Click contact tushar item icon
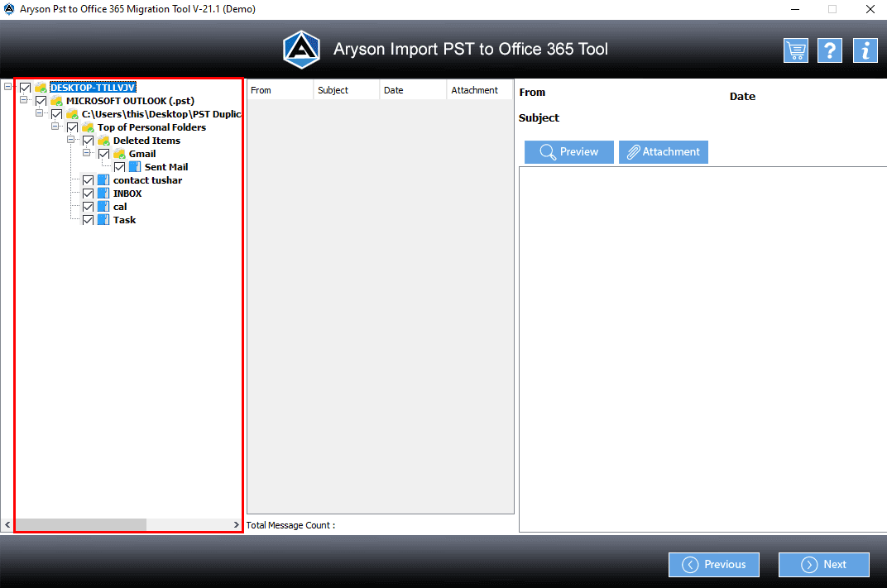 pos(103,180)
